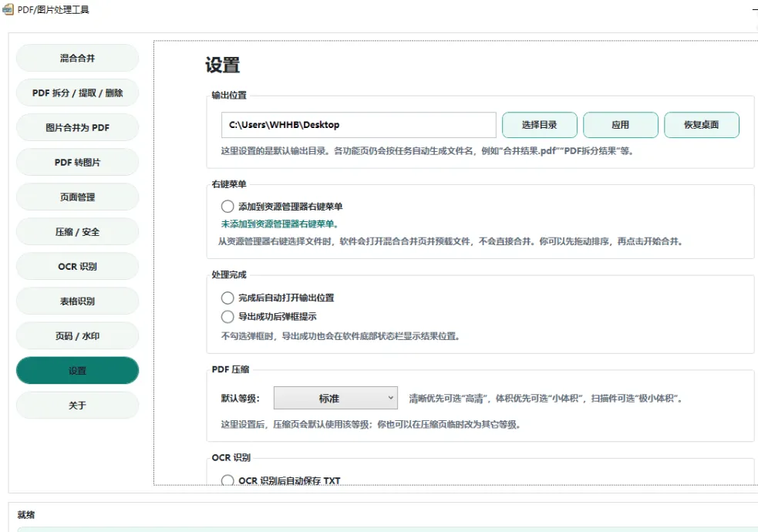Select 图片合并为 PDF in sidebar
The image size is (758, 532).
coord(77,127)
